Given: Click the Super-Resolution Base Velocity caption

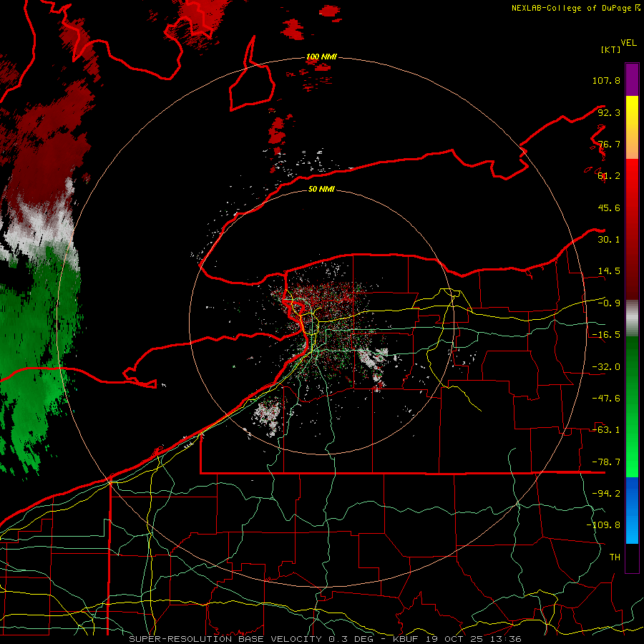Looking at the screenshot, I should [326, 639].
